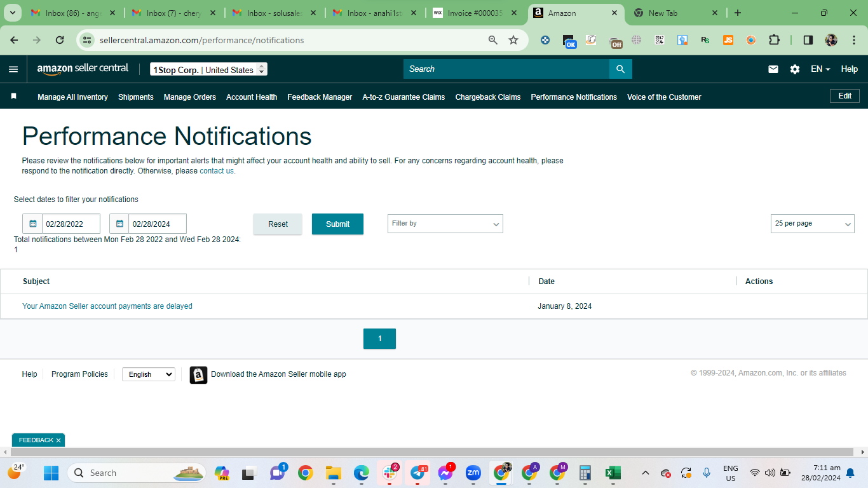
Task: Click the Reset button
Action: tap(278, 224)
